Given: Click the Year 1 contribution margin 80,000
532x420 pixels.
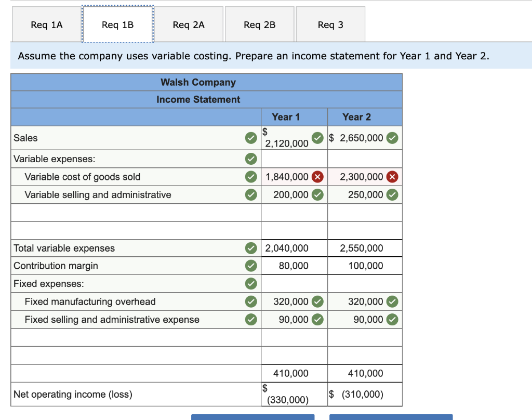Looking at the screenshot, I should (x=294, y=266).
